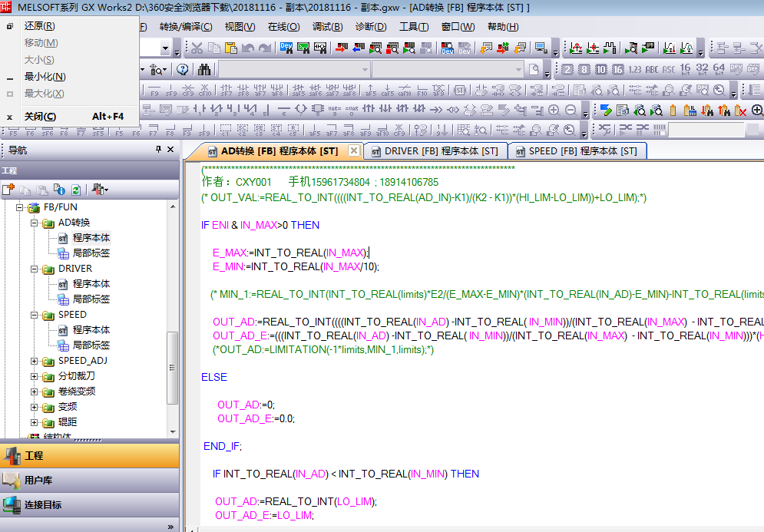Click the Cut scissors icon in toolbar
Image resolution: width=764 pixels, height=532 pixels.
tap(197, 48)
